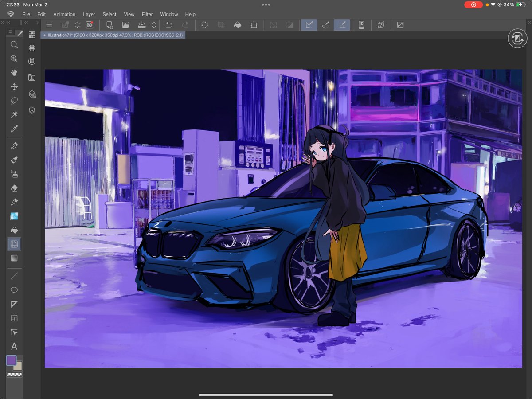Open the Navigator palette icon
Screen dimensions: 532x399
32,61
